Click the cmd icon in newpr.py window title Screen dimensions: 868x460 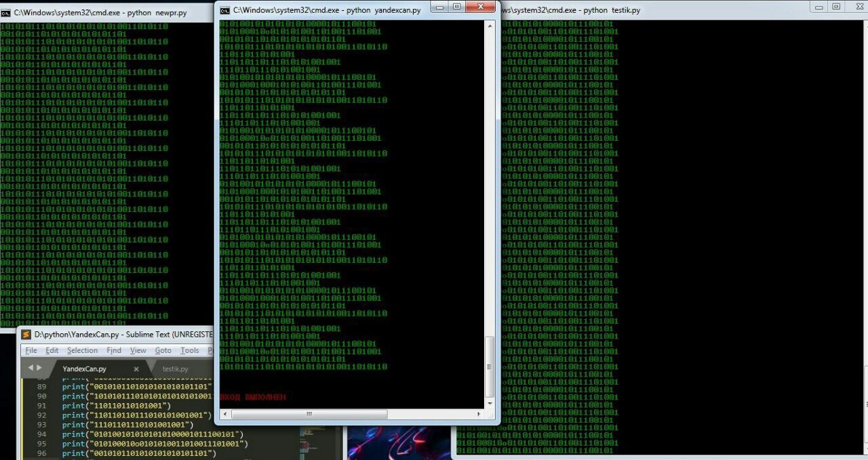pos(5,12)
